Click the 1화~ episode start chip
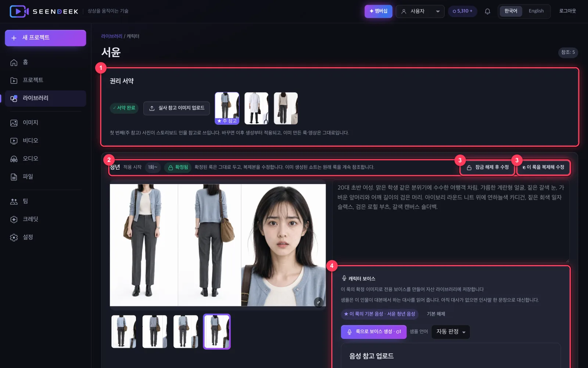The width and height of the screenshot is (588, 368). 153,167
